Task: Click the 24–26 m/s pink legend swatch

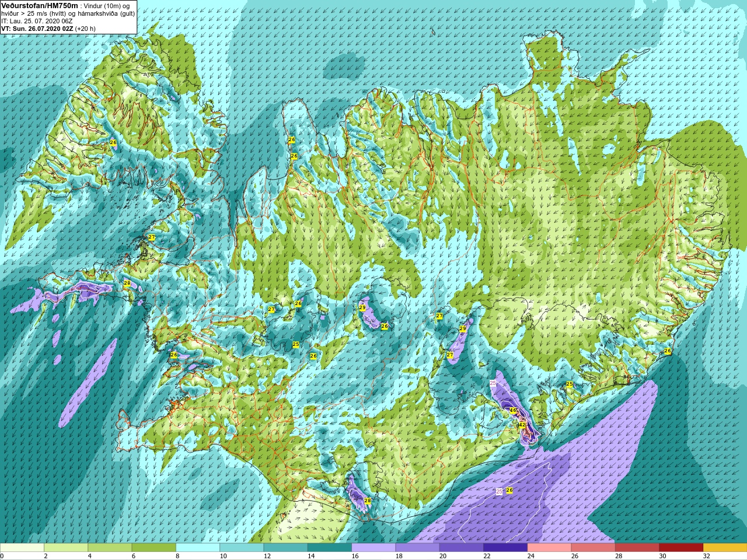Action: click(x=549, y=547)
